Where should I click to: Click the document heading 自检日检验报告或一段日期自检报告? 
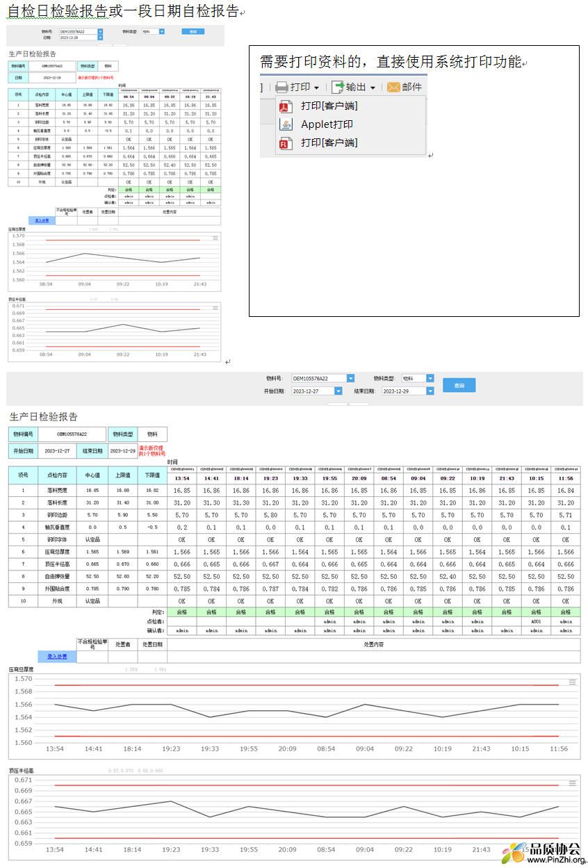(x=122, y=11)
